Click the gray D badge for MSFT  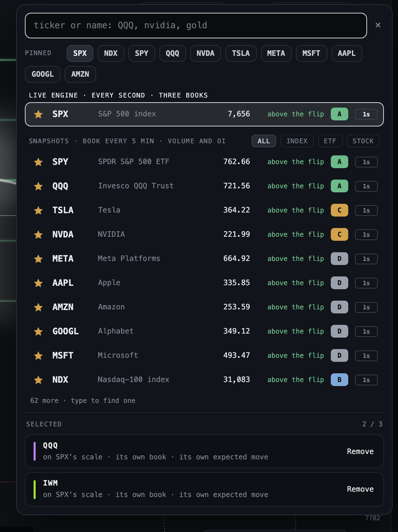tap(340, 356)
